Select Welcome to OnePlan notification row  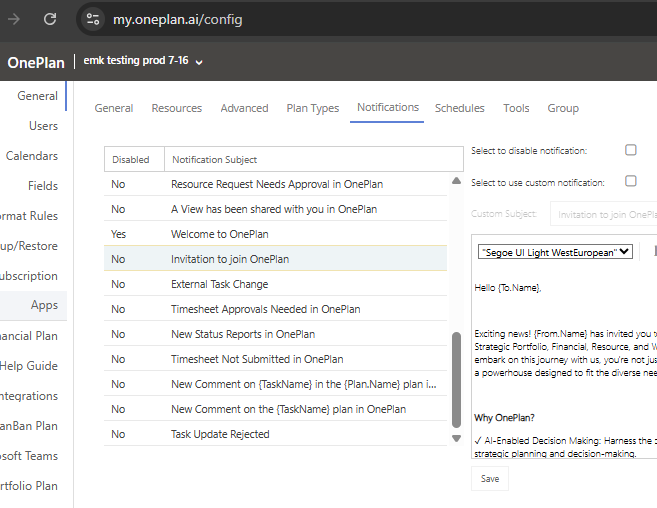[275, 234]
